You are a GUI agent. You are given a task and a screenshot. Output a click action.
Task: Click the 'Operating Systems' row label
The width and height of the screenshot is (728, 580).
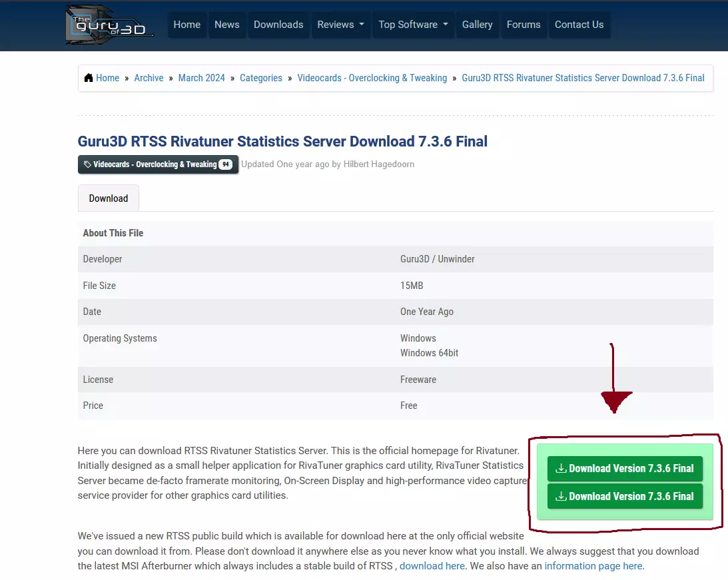[x=120, y=338]
